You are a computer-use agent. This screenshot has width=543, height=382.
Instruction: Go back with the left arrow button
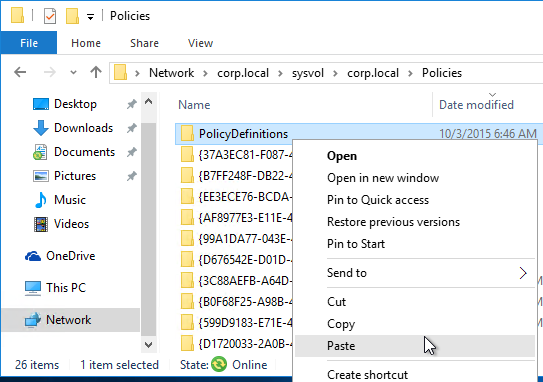[x=20, y=72]
